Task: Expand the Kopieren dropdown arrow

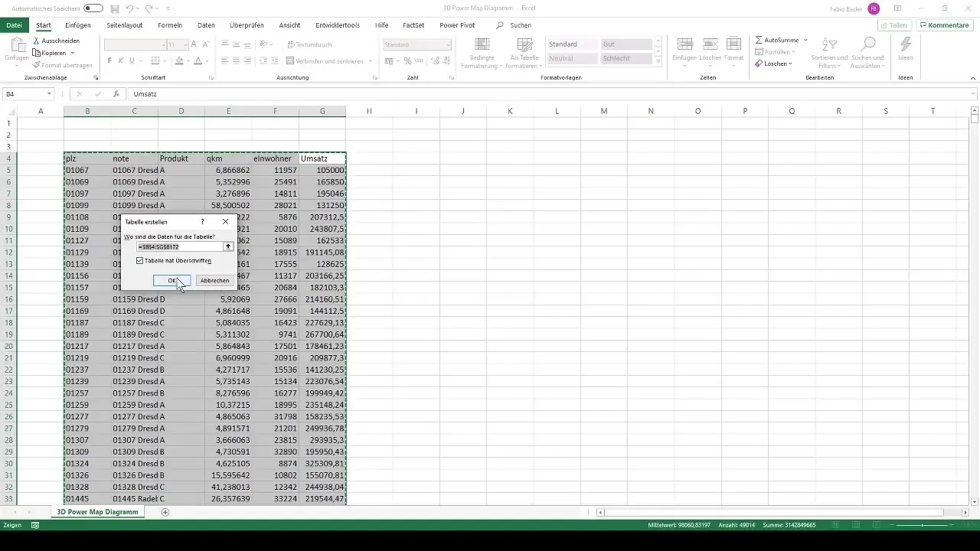Action: tap(73, 53)
